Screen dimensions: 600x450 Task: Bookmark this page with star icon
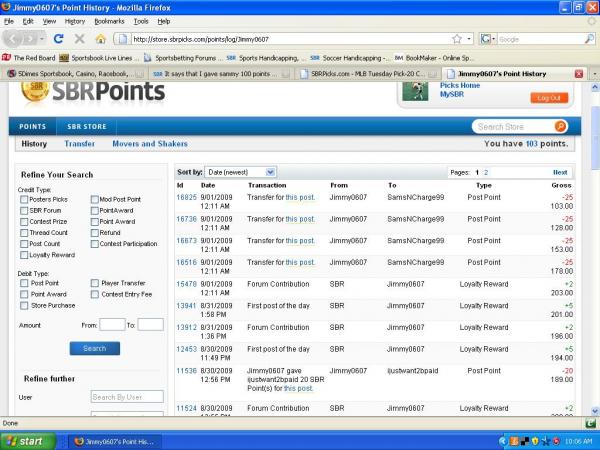pyautogui.click(x=456, y=39)
